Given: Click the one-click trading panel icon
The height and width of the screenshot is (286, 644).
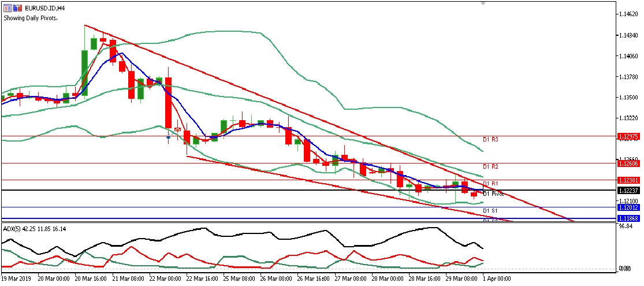Looking at the screenshot, I should click(7, 8).
